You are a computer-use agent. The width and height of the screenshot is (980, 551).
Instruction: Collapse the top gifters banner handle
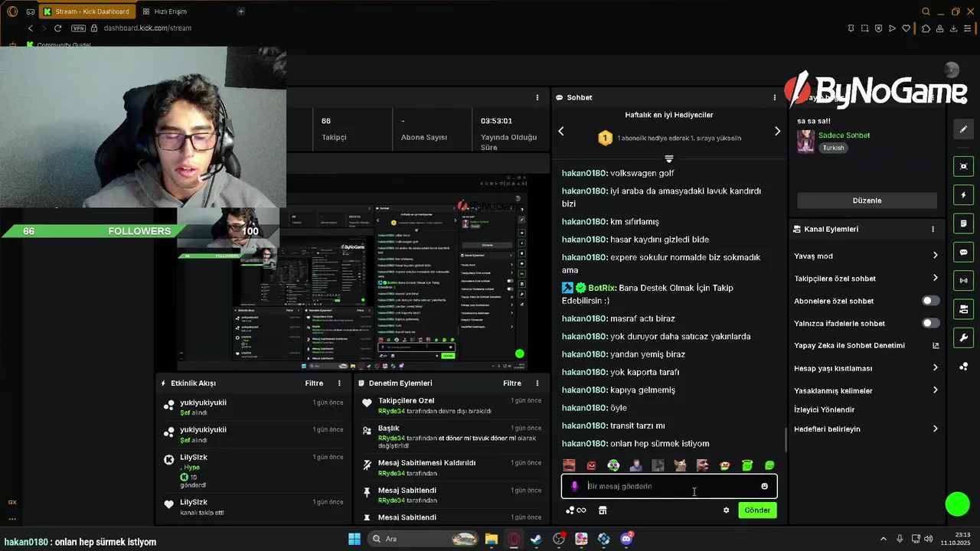668,158
